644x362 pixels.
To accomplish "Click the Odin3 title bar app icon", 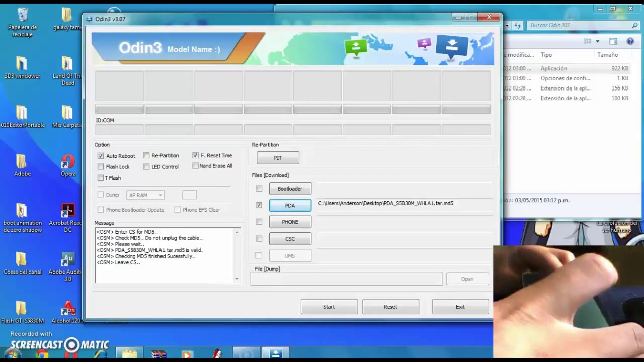I will [x=90, y=19].
